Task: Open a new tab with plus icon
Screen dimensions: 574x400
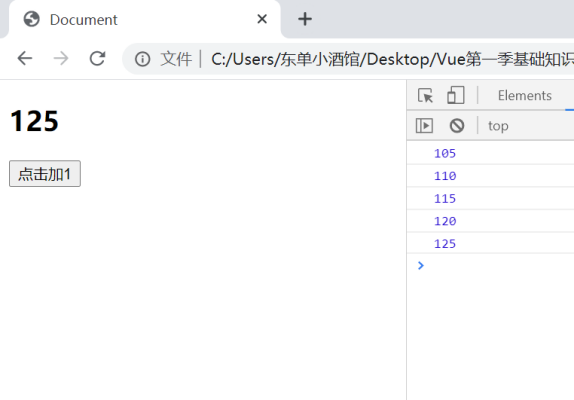Action: click(x=305, y=19)
